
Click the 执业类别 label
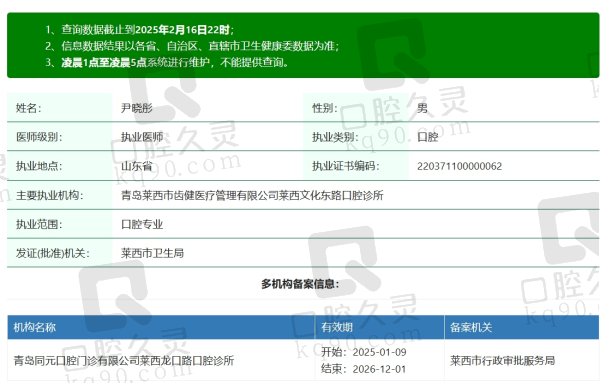pos(335,137)
